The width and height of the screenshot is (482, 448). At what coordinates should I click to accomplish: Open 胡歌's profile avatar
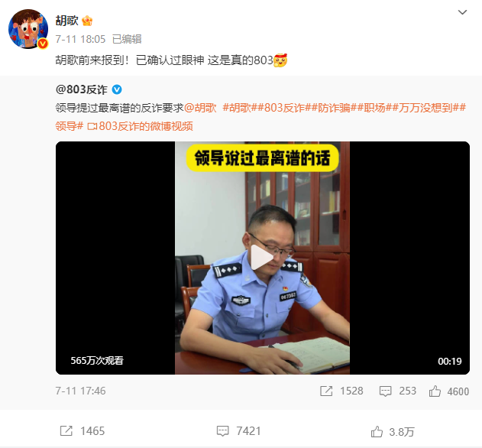tap(28, 29)
